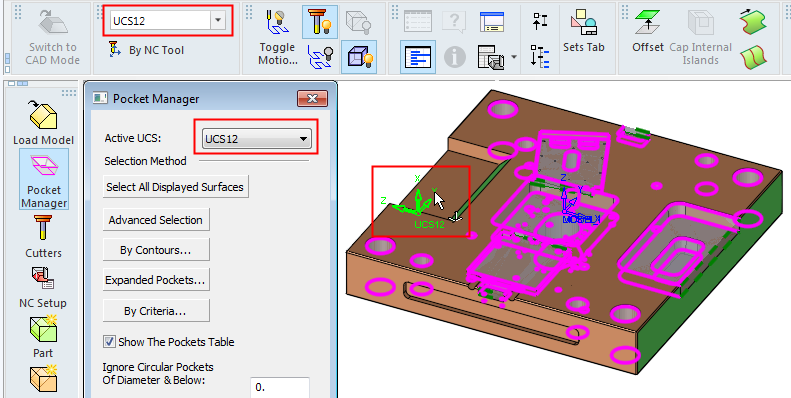Expand the arrow beside the table icon

(514, 56)
